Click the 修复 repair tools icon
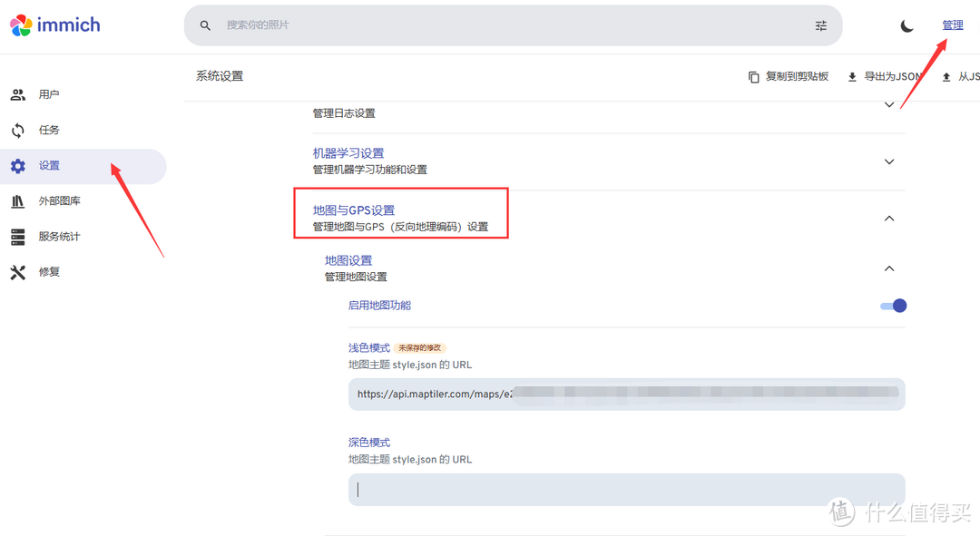The image size is (980, 536). tap(18, 272)
